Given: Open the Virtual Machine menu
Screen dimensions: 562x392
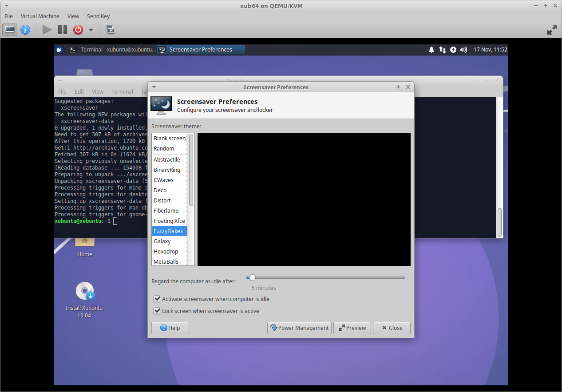Looking at the screenshot, I should (40, 16).
